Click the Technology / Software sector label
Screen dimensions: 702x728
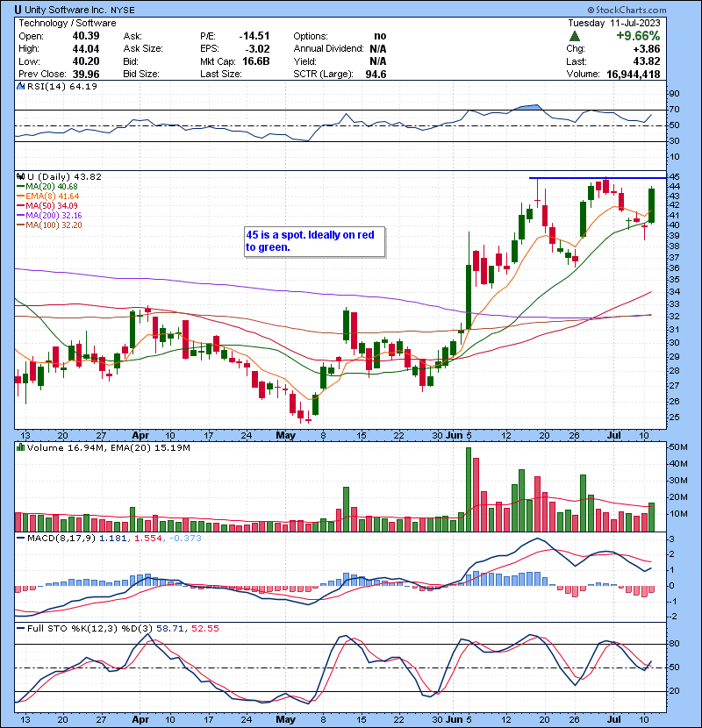68,23
